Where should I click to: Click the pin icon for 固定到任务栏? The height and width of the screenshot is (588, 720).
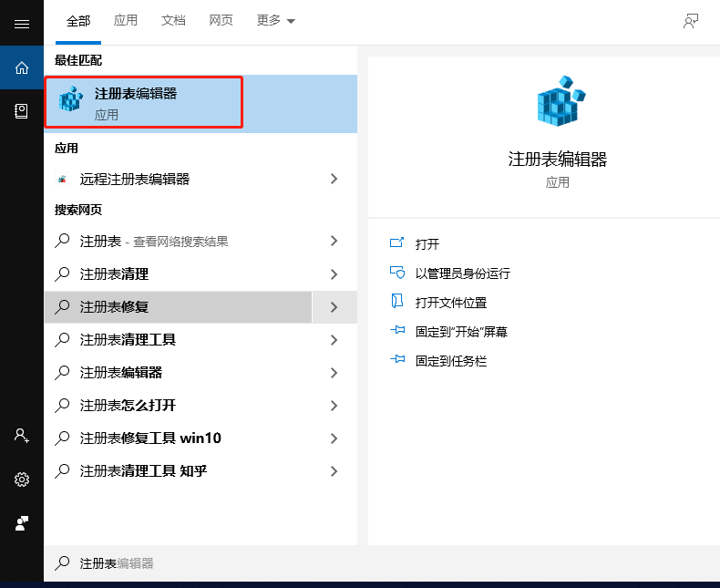pyautogui.click(x=397, y=359)
